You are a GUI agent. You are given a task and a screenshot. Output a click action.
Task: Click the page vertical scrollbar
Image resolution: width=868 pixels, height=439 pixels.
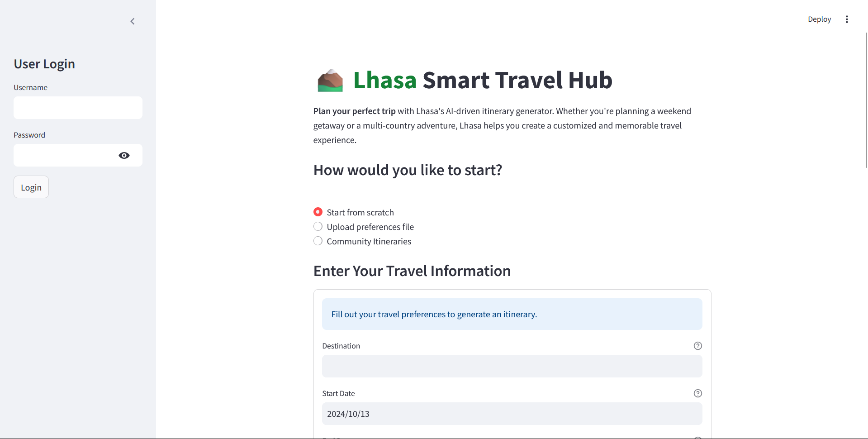(x=866, y=100)
